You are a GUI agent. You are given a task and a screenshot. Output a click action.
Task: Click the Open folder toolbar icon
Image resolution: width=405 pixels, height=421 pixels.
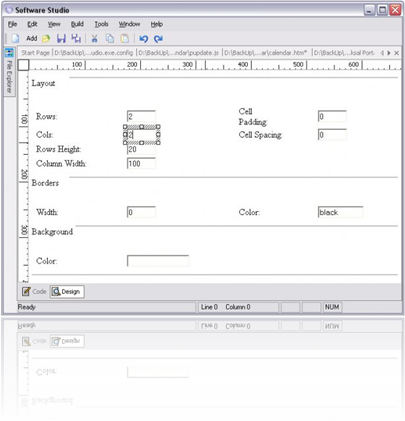coord(46,39)
